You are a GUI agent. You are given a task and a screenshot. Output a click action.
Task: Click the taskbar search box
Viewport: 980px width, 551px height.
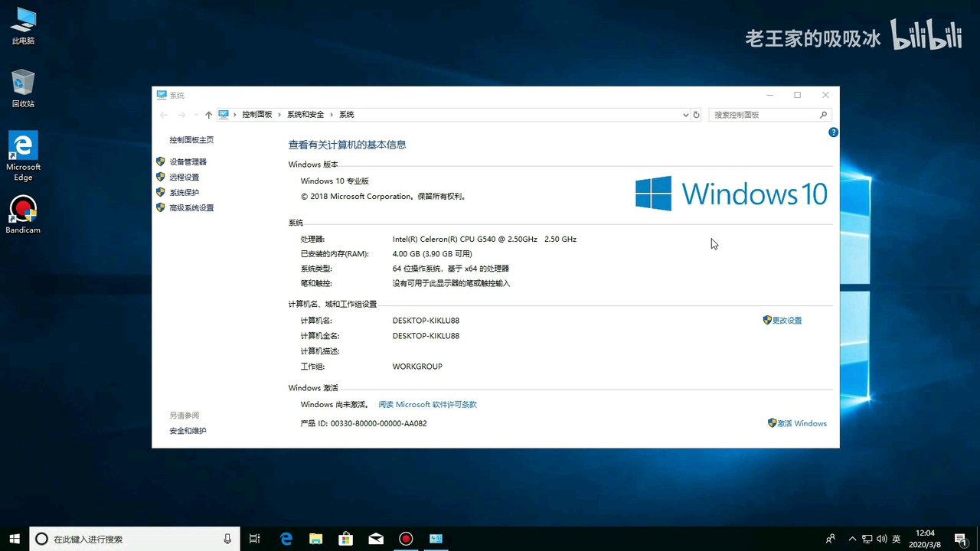(x=135, y=539)
